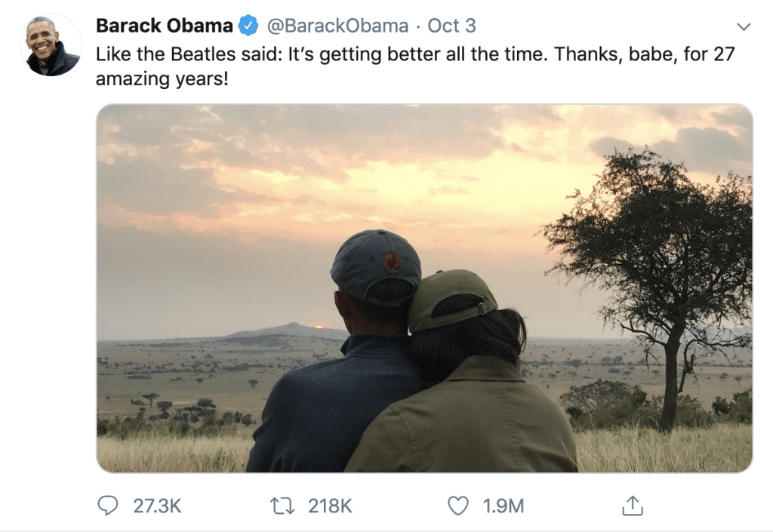This screenshot has width=773, height=532.
Task: Click the 1.9M likes count
Action: [503, 506]
